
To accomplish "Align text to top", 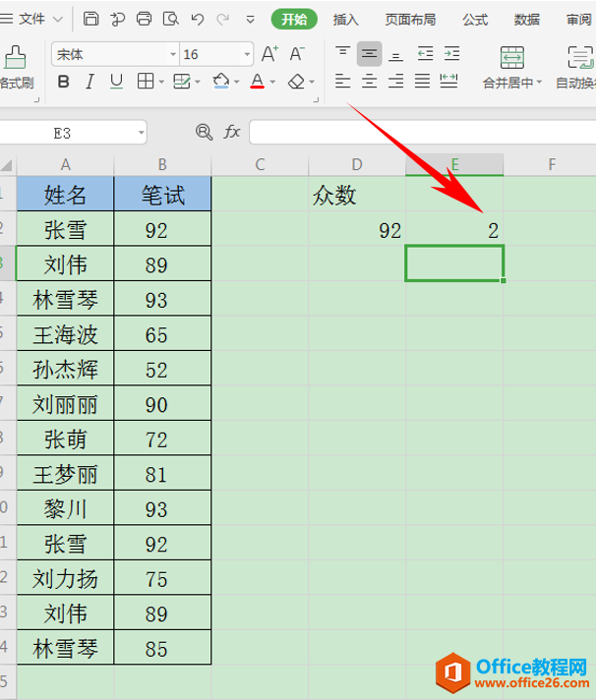I will pyautogui.click(x=343, y=53).
